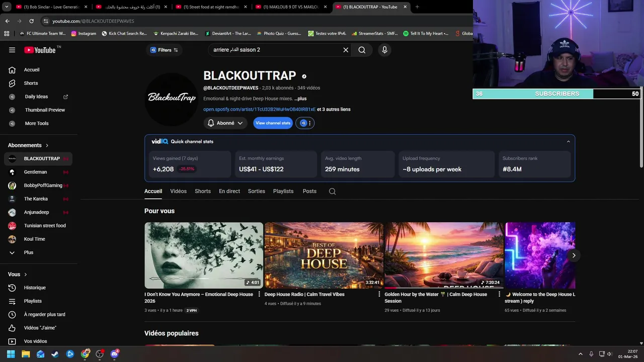The width and height of the screenshot is (644, 362).
Task: Reload the page in browser
Action: click(31, 21)
